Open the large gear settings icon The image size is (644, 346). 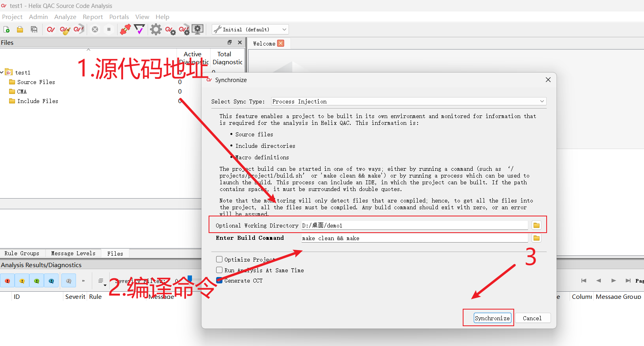[x=156, y=29]
